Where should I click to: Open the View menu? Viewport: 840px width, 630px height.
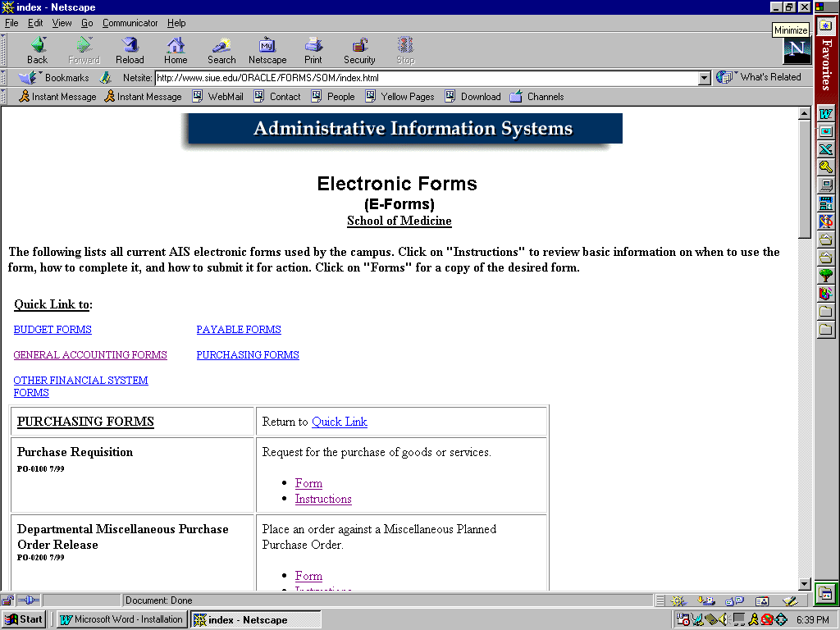[62, 23]
